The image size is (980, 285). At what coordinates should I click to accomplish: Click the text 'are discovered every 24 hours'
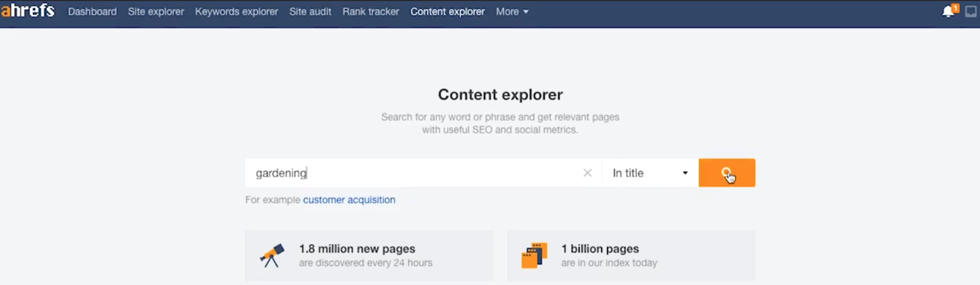[366, 263]
